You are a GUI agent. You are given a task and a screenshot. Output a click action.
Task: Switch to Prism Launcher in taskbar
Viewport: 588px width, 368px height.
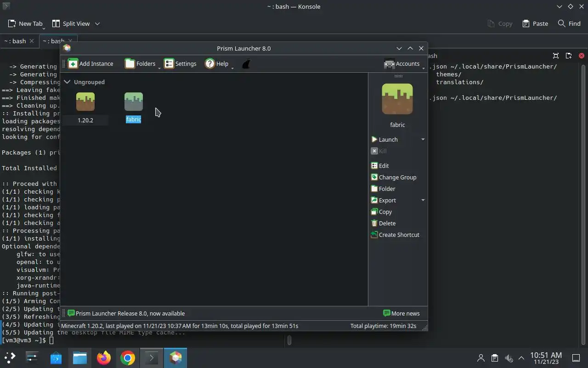point(175,357)
